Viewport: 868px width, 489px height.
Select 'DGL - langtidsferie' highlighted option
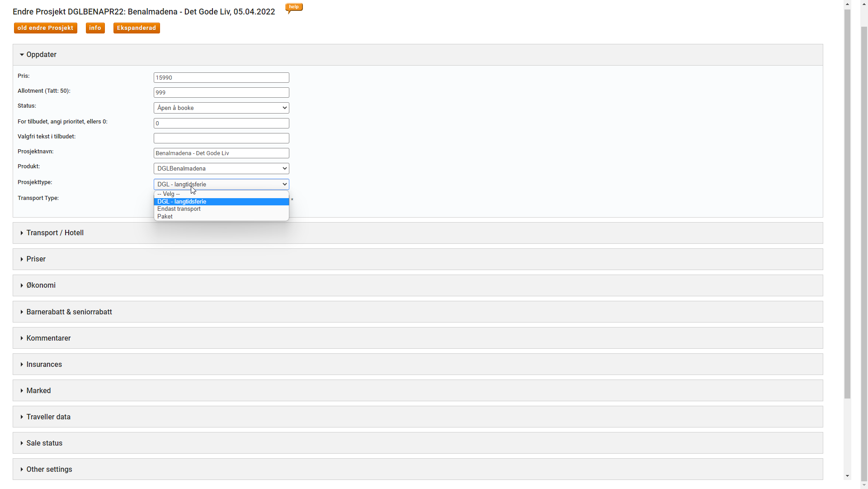182,202
